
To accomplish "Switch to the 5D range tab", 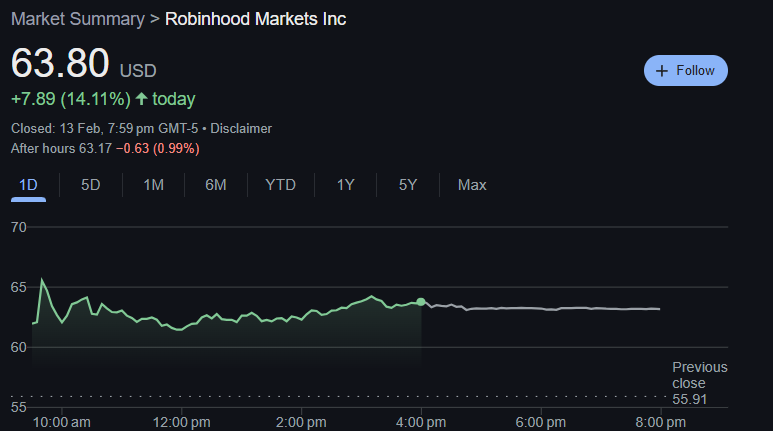I will pyautogui.click(x=91, y=185).
